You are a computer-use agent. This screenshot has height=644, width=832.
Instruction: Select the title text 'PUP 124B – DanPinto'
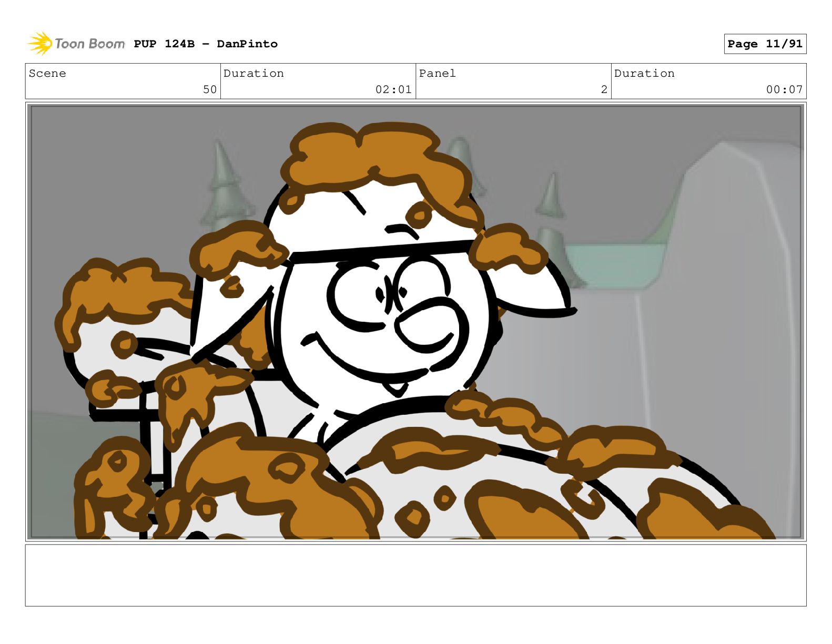pos(206,44)
